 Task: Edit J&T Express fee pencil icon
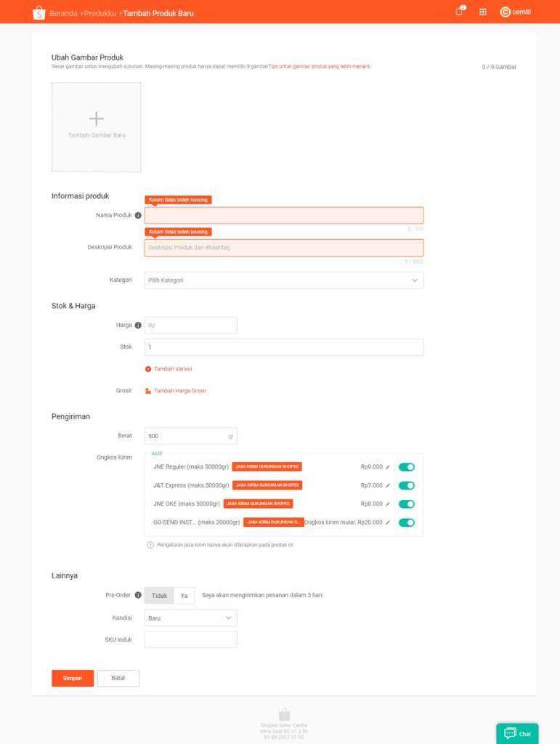pyautogui.click(x=388, y=485)
